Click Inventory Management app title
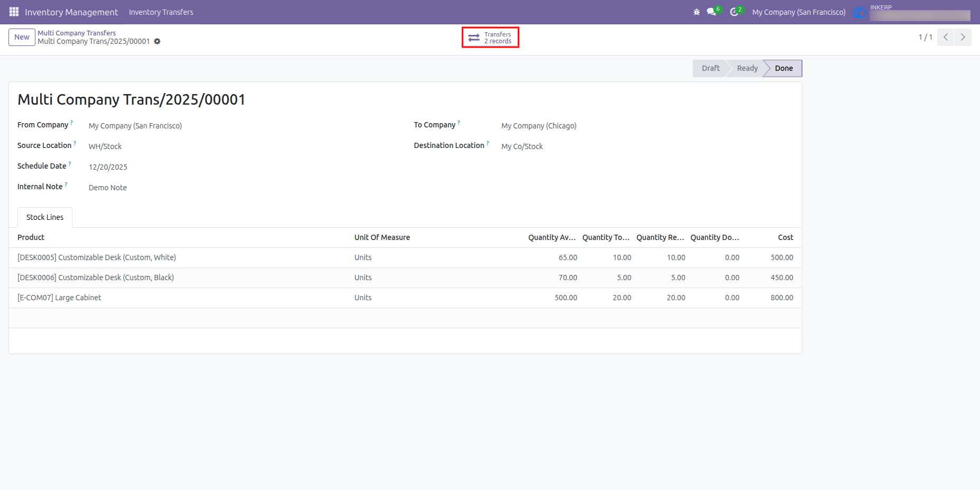This screenshot has height=490, width=980. point(71,12)
